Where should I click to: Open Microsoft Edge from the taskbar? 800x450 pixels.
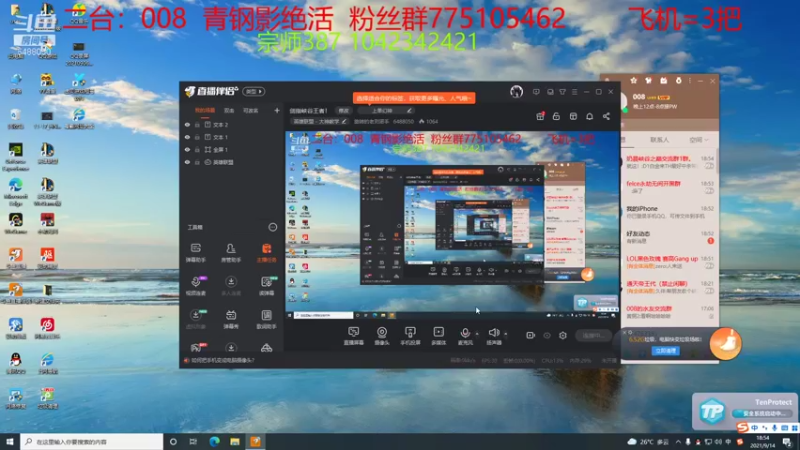tap(214, 442)
